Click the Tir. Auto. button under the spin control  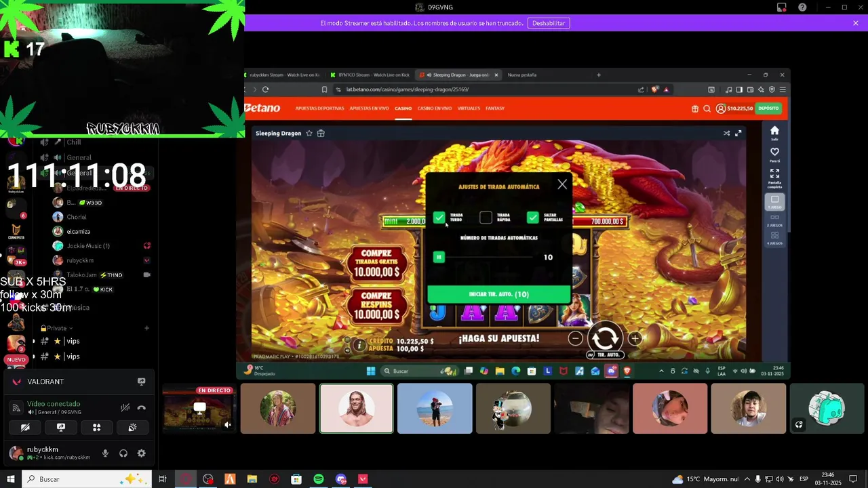coord(604,354)
